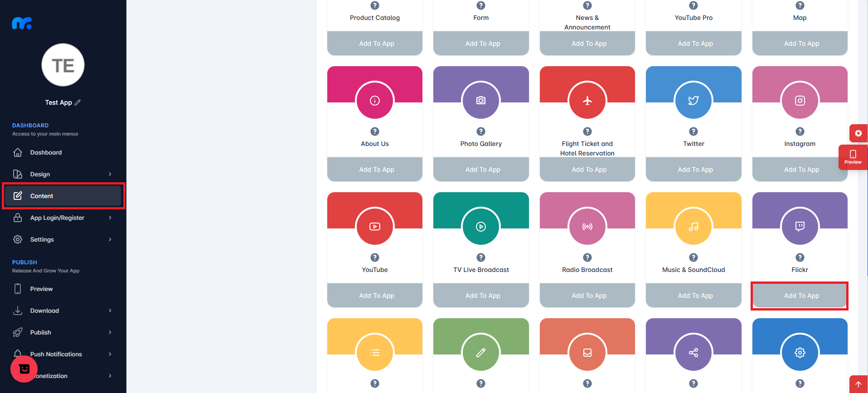Open help tooltip for YouTube module
This screenshot has width=868, height=393.
point(374,257)
